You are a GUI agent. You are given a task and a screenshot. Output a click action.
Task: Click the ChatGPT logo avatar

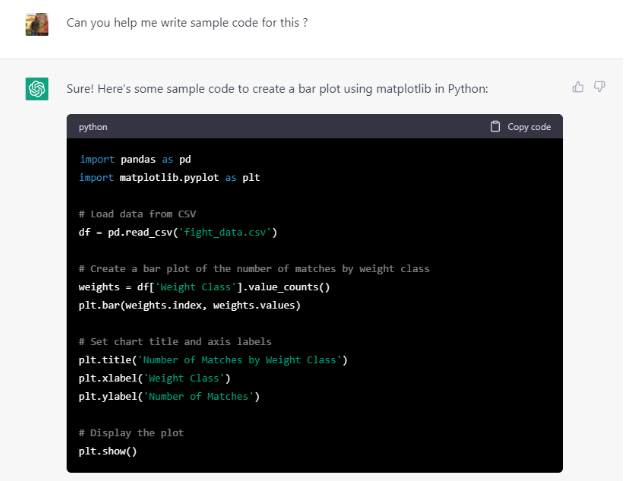point(37,90)
